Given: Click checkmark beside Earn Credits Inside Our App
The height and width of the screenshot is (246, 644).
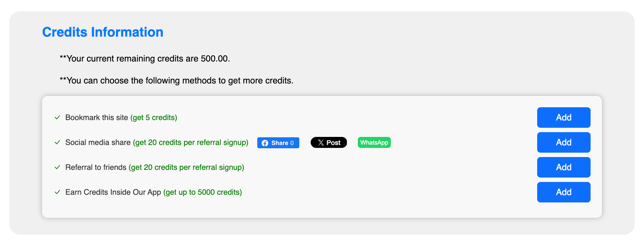Looking at the screenshot, I should click(57, 192).
